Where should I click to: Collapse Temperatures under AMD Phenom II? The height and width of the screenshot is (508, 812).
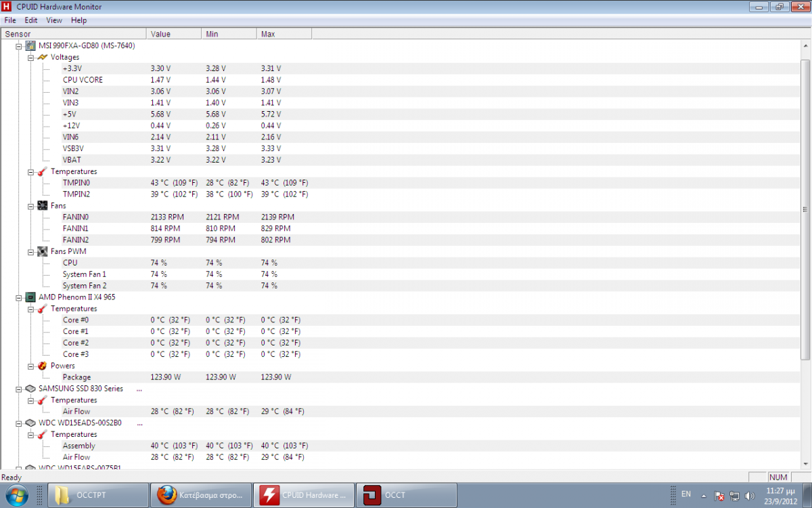pyautogui.click(x=31, y=309)
